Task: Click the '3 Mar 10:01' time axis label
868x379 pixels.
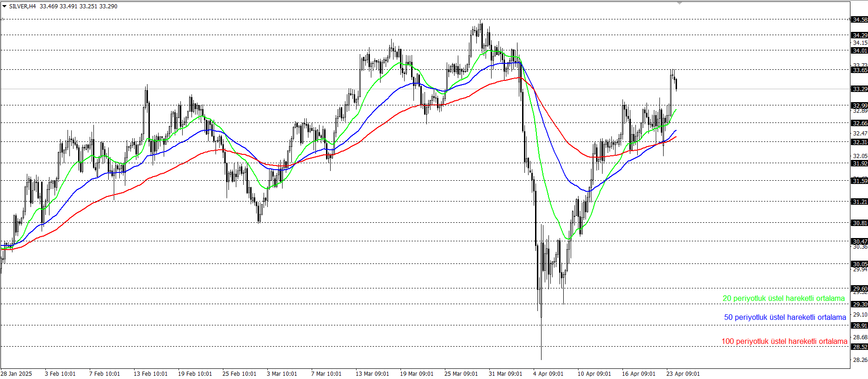Action: point(282,373)
